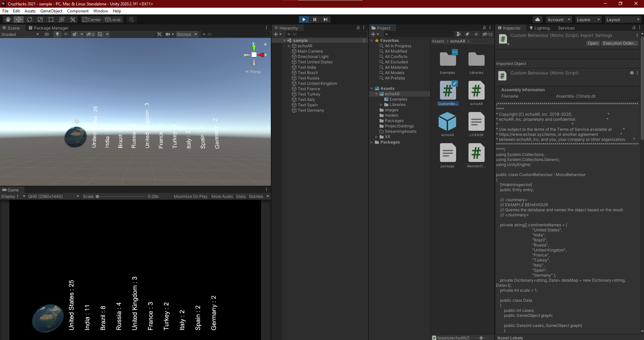Click the grid snapping toolbar icon
Screen dimensions: 644x340
point(132,19)
